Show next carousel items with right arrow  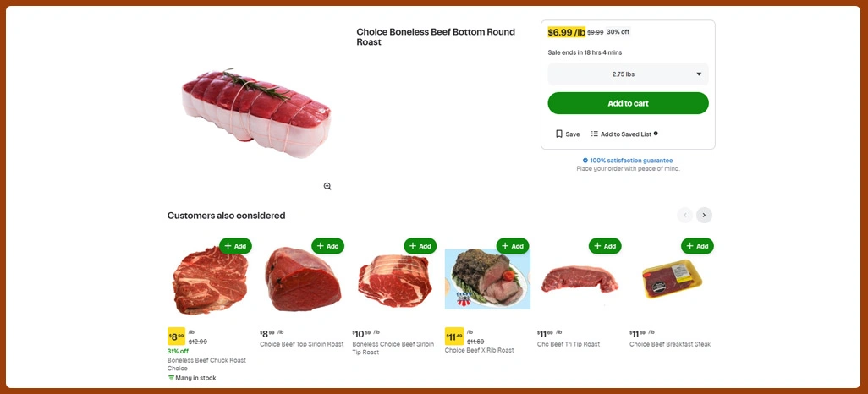point(704,215)
